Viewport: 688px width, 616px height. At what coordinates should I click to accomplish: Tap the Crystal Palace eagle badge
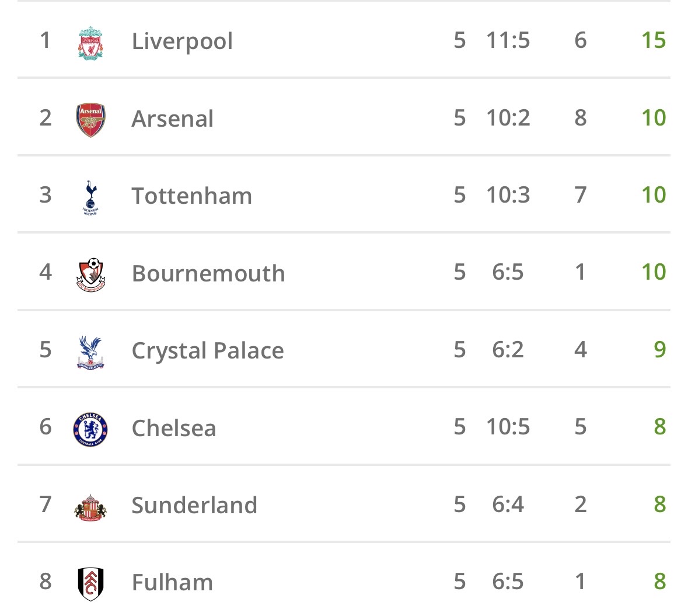pyautogui.click(x=90, y=351)
